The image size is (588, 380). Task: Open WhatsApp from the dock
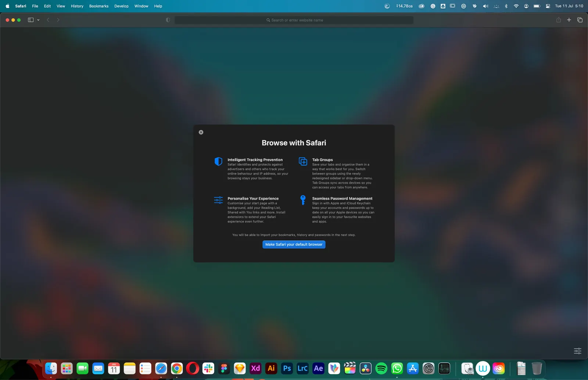[397, 368]
